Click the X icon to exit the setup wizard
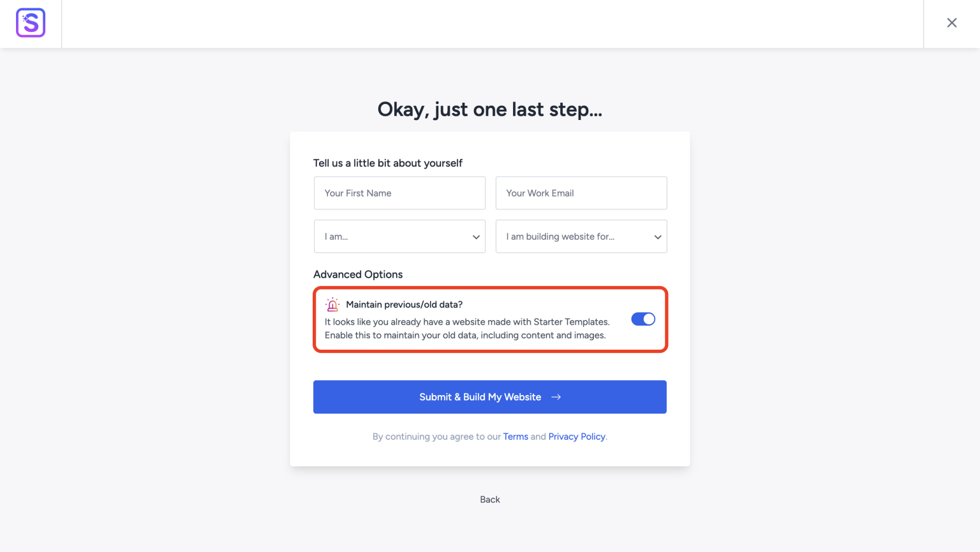 click(951, 22)
